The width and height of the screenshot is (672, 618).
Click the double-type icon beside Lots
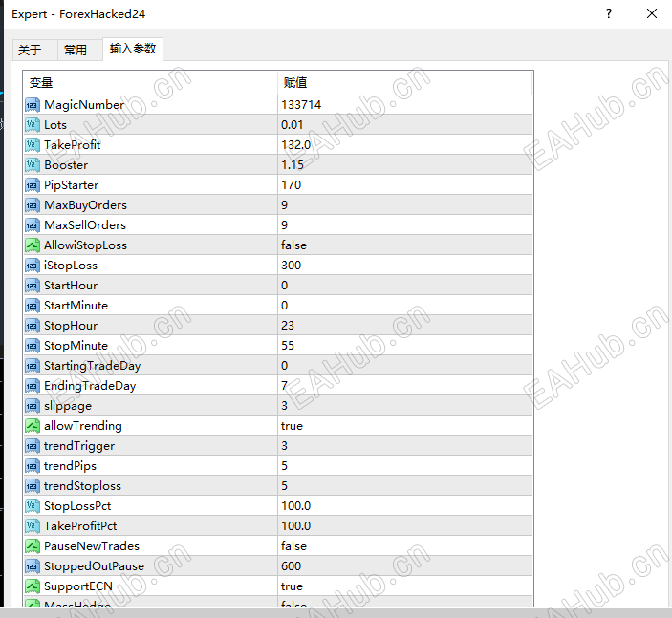[x=33, y=125]
